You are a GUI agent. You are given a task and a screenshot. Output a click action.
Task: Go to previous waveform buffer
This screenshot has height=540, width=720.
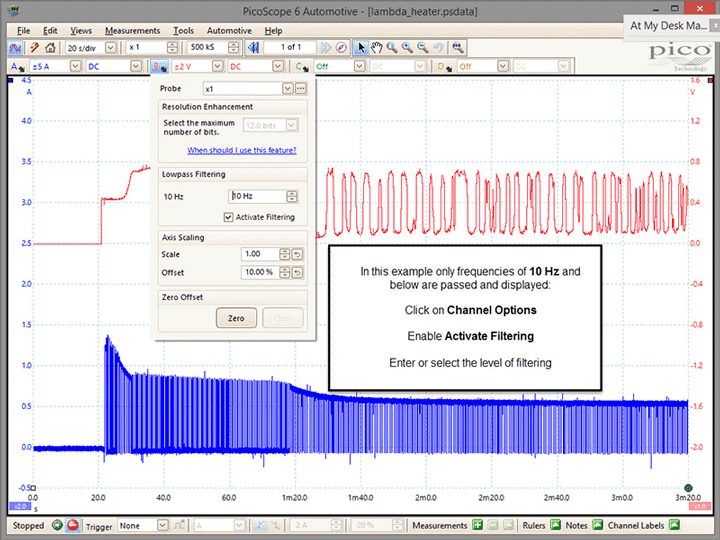pos(253,47)
